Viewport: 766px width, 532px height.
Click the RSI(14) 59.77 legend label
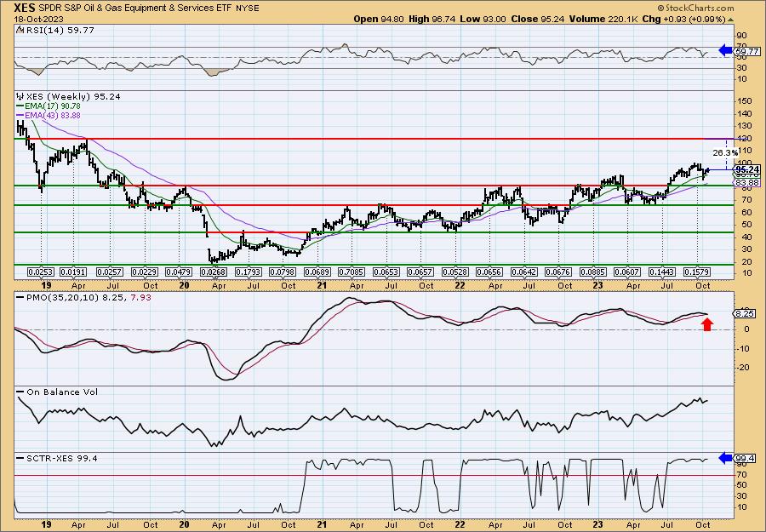click(x=59, y=30)
